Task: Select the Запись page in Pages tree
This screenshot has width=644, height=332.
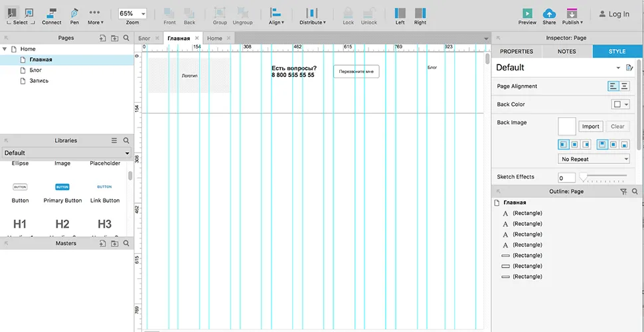Action: 39,81
